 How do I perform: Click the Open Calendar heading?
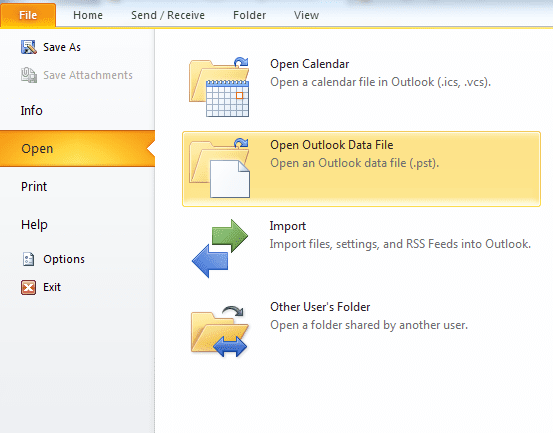(x=310, y=64)
